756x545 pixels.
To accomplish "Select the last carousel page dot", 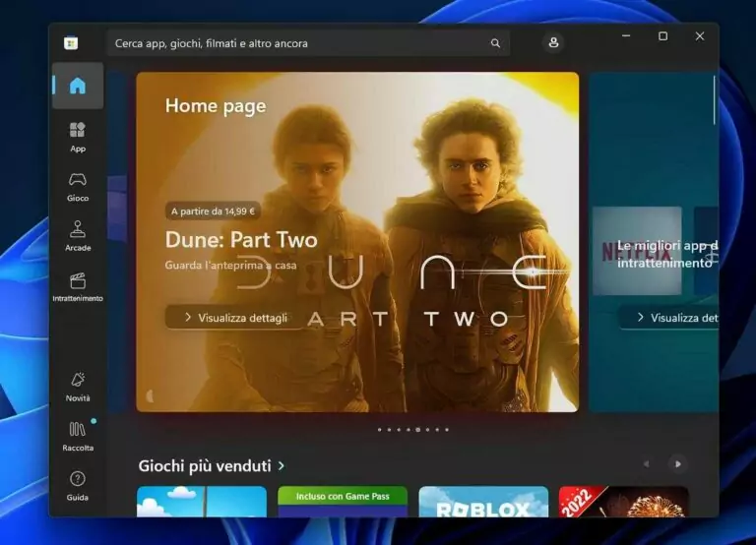I will click(x=447, y=429).
